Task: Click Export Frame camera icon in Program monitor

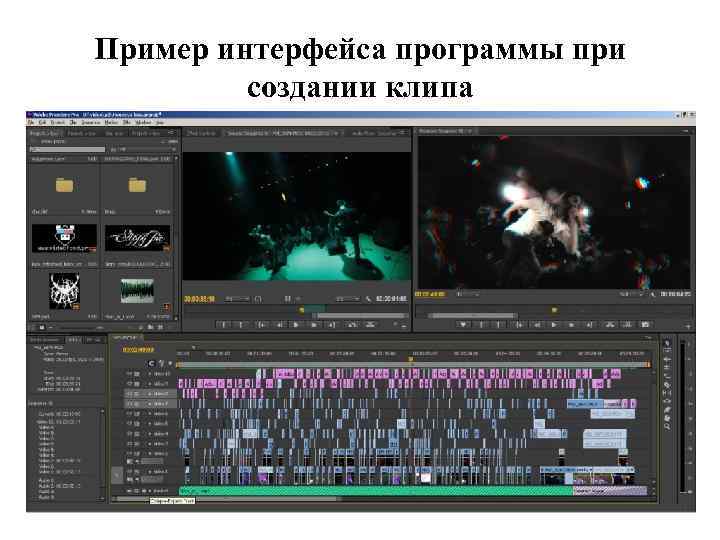Action: pyautogui.click(x=645, y=325)
